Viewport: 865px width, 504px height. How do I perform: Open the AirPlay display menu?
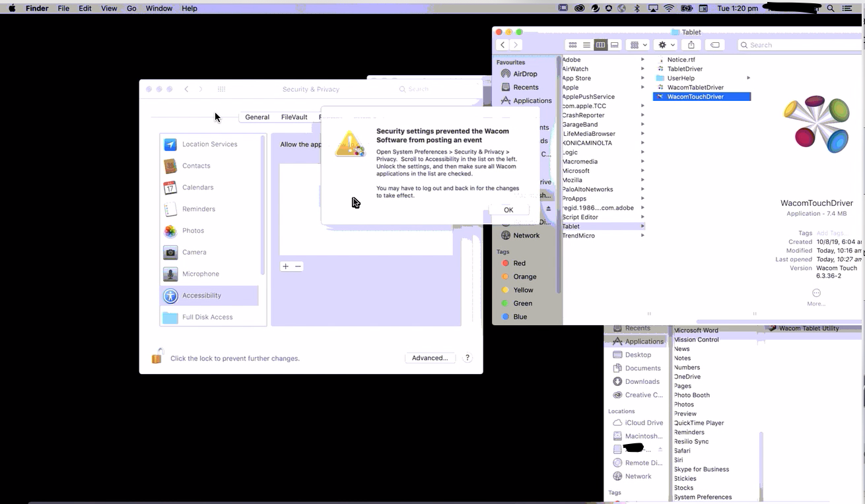click(653, 8)
